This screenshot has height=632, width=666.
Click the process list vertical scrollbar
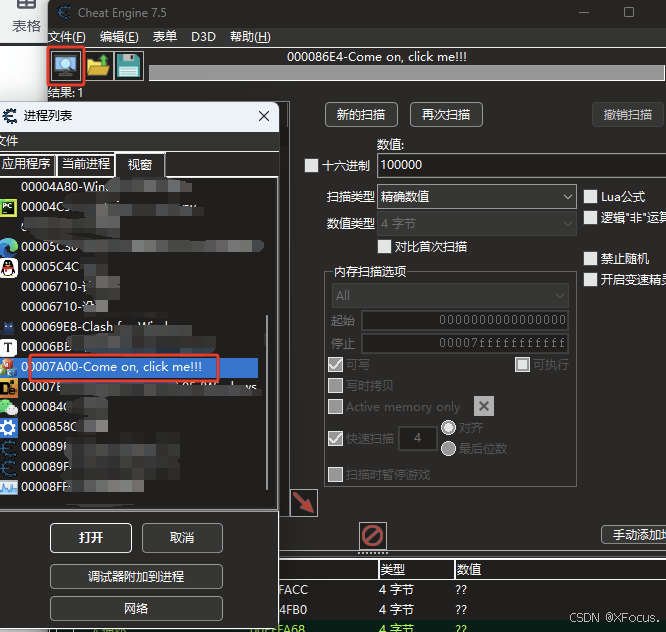pos(267,402)
